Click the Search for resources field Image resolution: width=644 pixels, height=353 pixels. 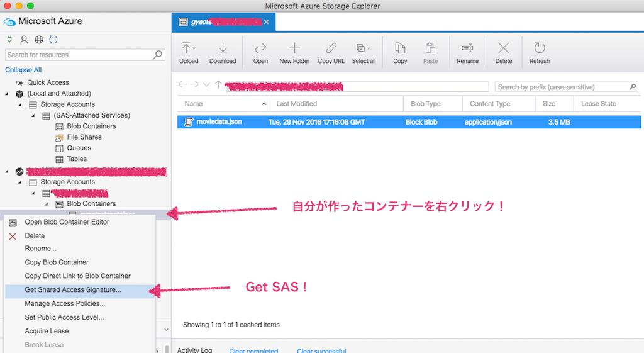(79, 55)
